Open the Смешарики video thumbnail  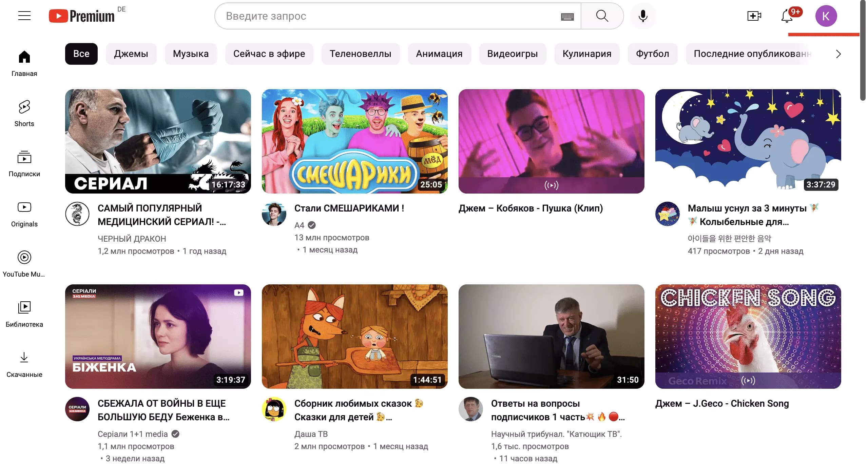[355, 141]
